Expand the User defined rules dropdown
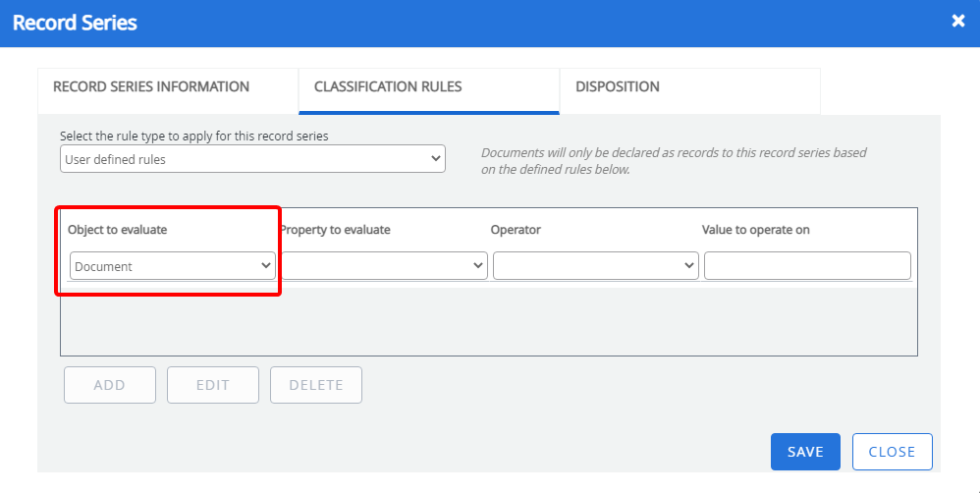The height and width of the screenshot is (493, 980). (252, 159)
